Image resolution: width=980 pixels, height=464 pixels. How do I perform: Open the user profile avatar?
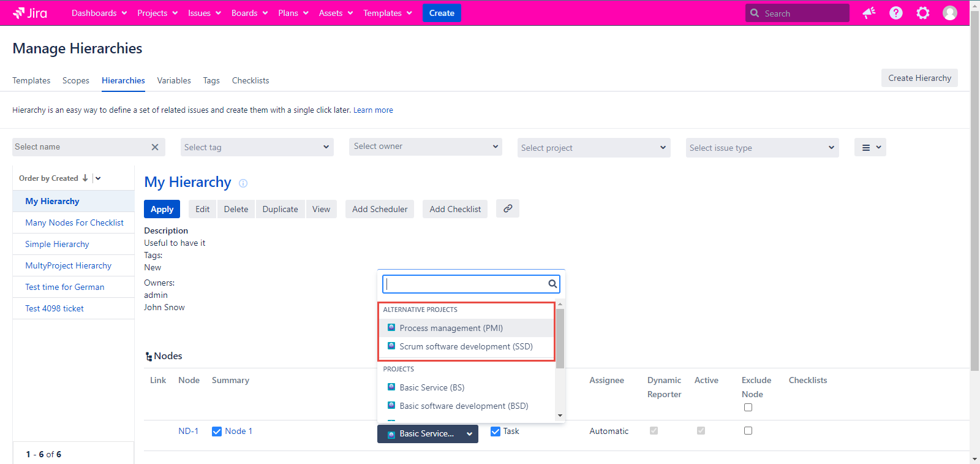tap(949, 13)
